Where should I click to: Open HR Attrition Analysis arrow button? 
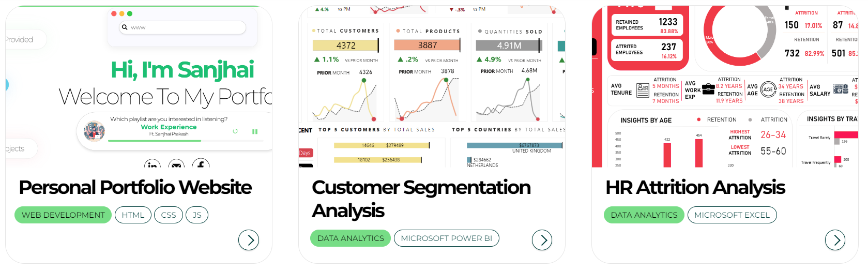835,240
